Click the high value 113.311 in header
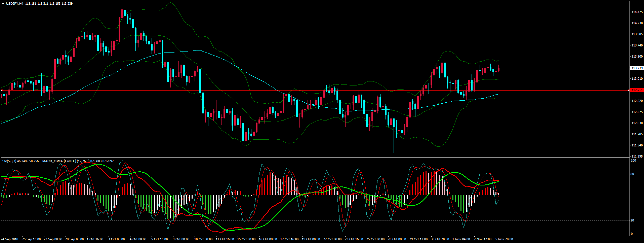This screenshot has height=243, width=644. (42, 4)
